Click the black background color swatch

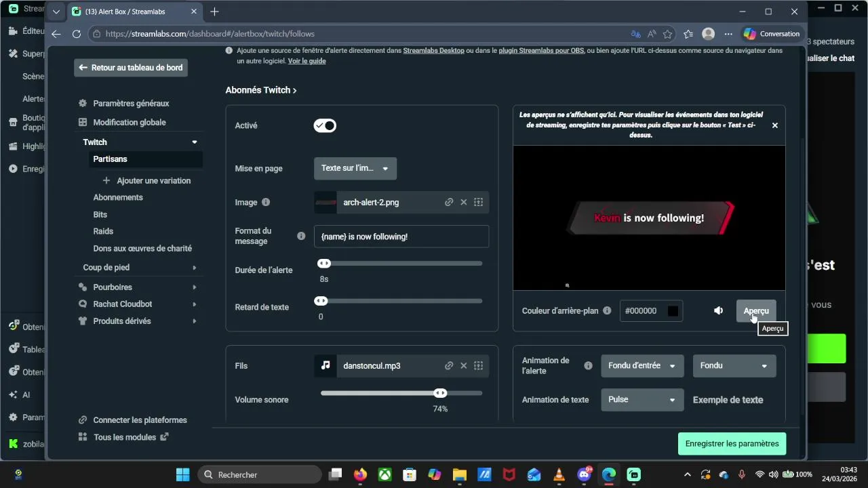point(673,311)
